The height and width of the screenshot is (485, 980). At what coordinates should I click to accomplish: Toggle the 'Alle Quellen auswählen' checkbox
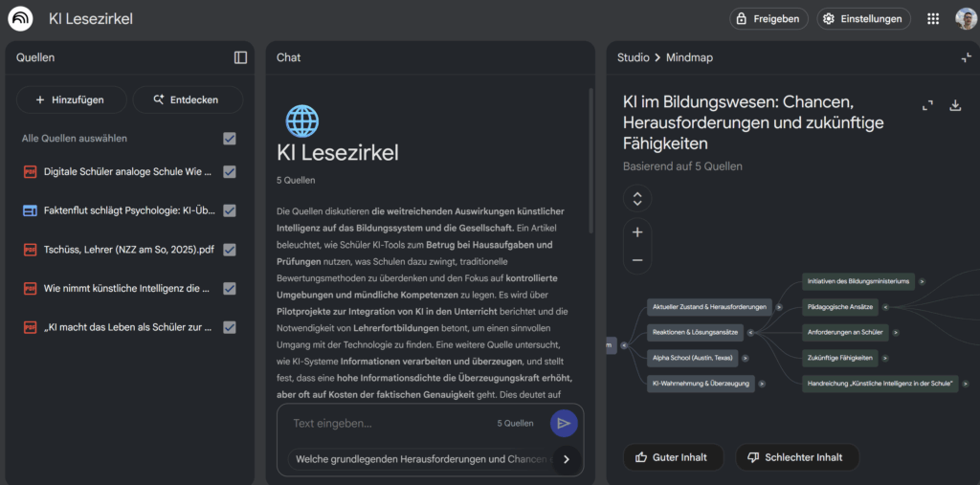click(230, 139)
